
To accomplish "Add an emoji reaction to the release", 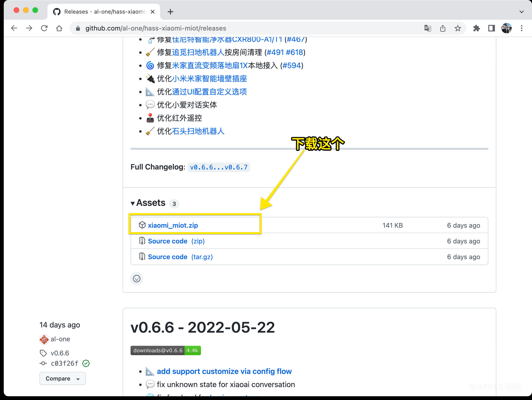I will [137, 279].
